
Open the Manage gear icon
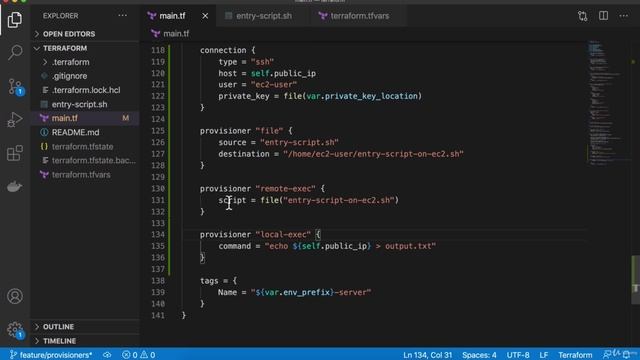(15, 330)
